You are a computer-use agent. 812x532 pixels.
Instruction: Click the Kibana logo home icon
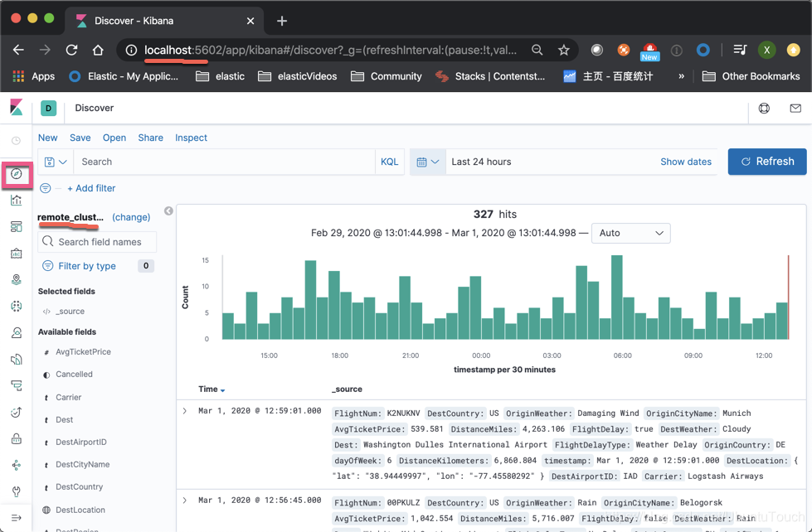pyautogui.click(x=17, y=108)
